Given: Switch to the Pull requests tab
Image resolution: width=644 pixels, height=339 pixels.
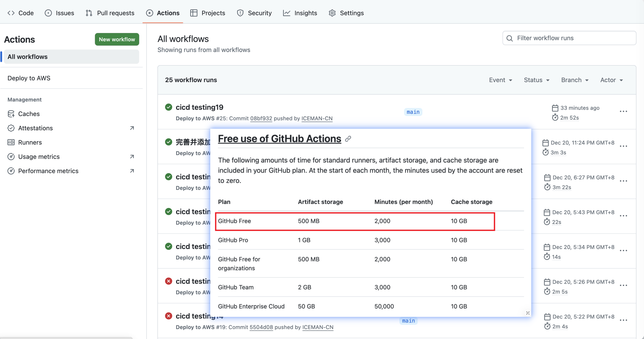Looking at the screenshot, I should pyautogui.click(x=110, y=13).
